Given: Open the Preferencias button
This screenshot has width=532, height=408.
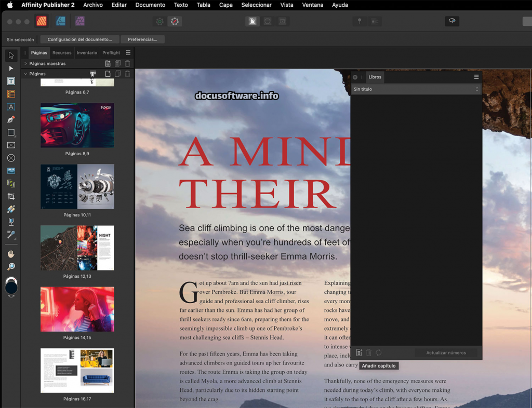Looking at the screenshot, I should tap(142, 39).
